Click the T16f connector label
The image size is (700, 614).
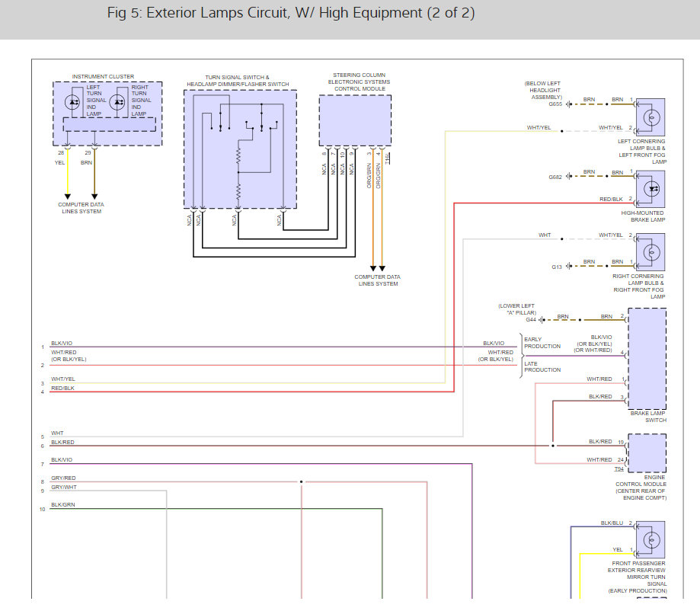coord(388,158)
